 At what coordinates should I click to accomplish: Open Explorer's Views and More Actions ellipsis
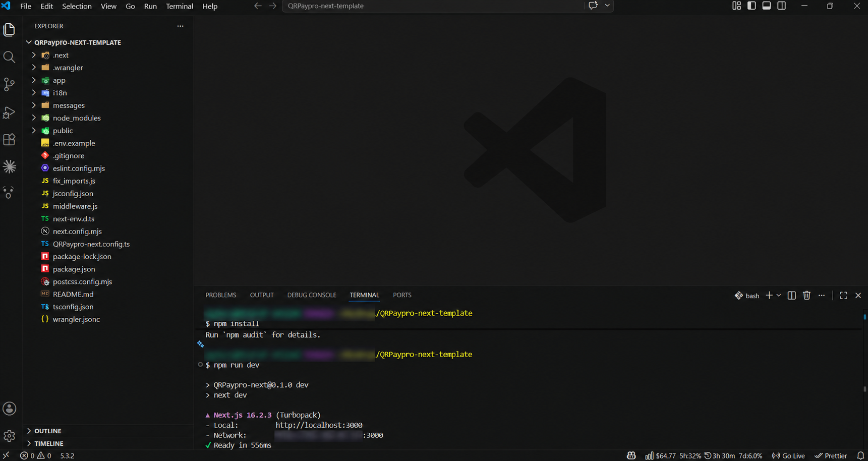point(180,26)
